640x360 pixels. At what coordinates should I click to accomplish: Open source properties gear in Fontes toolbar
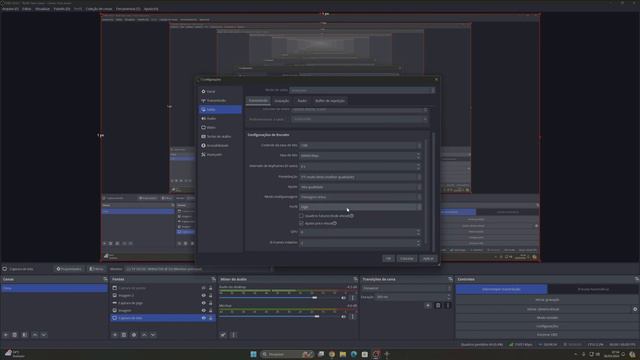tap(134, 335)
